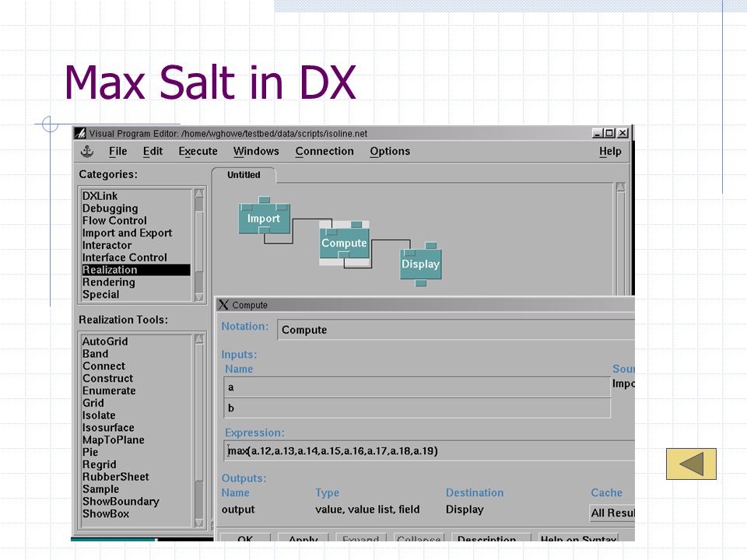Image resolution: width=747 pixels, height=560 pixels.
Task: Click the Categories list scroll up arrow
Action: point(199,194)
